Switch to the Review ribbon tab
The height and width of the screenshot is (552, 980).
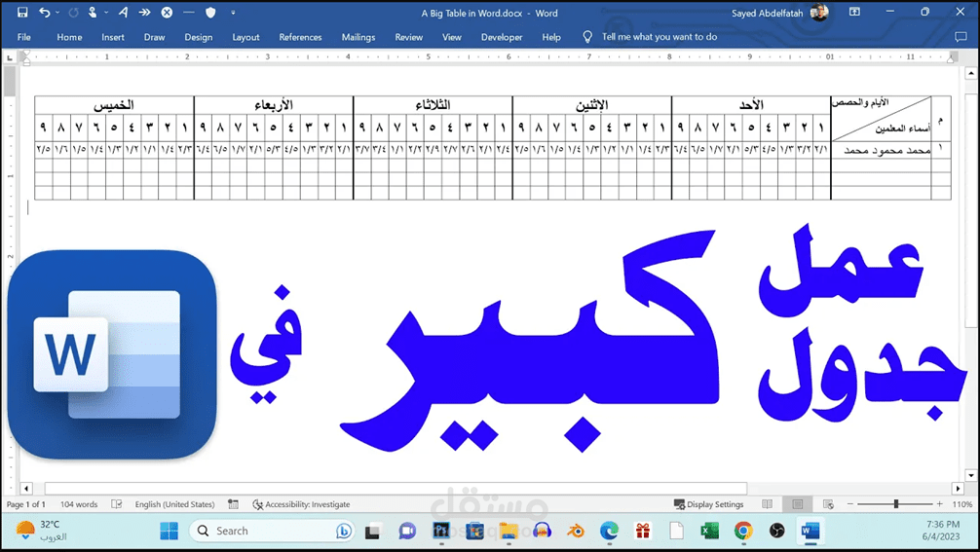(x=409, y=37)
